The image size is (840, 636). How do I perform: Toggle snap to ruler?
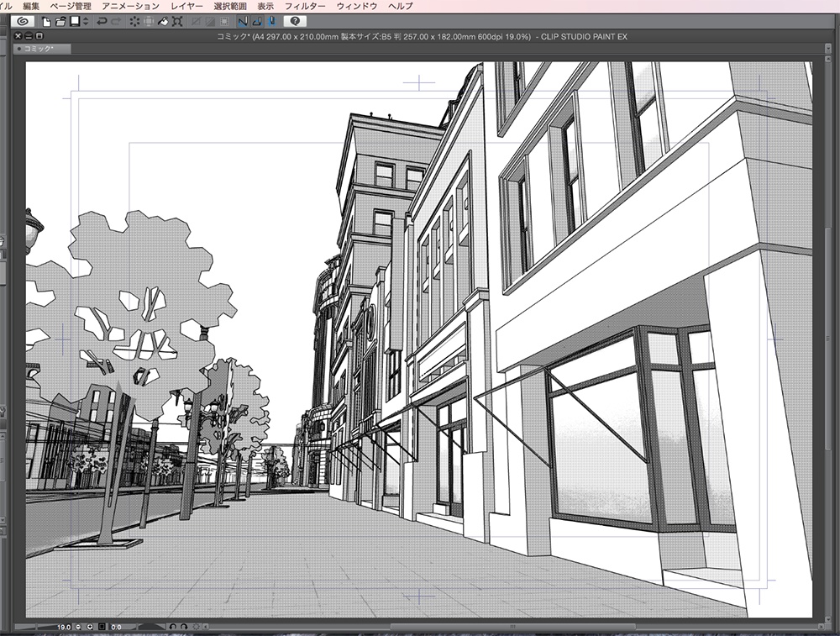coord(243,22)
